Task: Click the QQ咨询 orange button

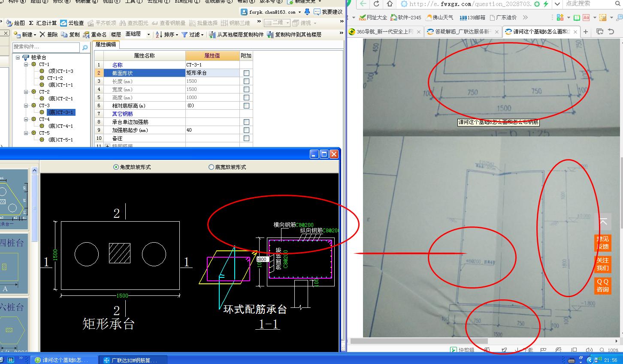Action: tap(602, 286)
